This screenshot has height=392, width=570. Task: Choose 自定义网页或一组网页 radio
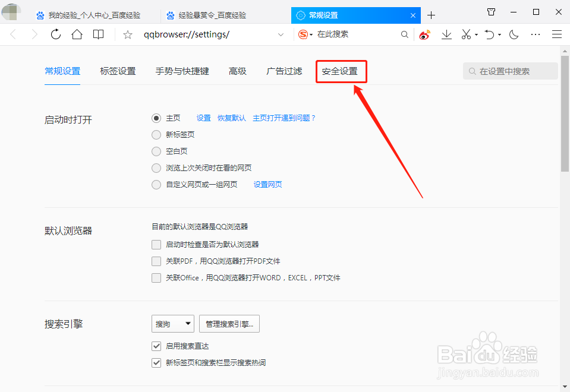click(156, 185)
